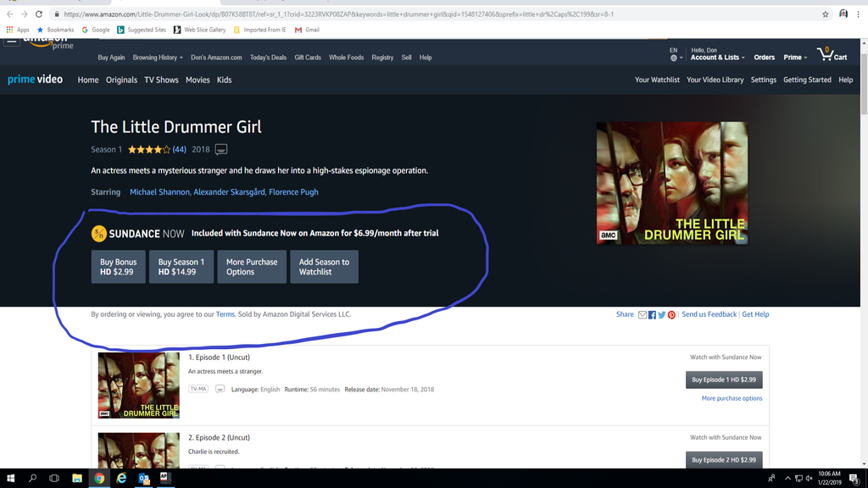
Task: Open the Web Slice Gallery bookmark
Action: (x=199, y=30)
